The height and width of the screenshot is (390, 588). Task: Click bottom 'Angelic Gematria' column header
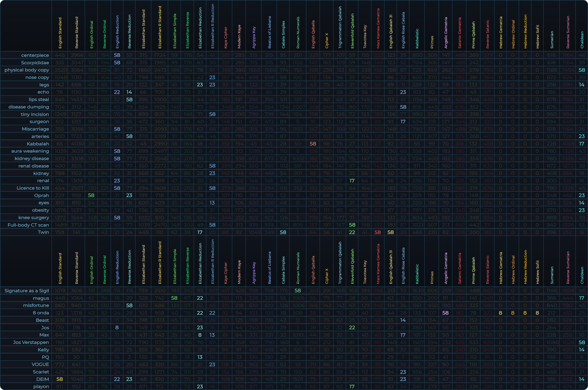tap(446, 268)
